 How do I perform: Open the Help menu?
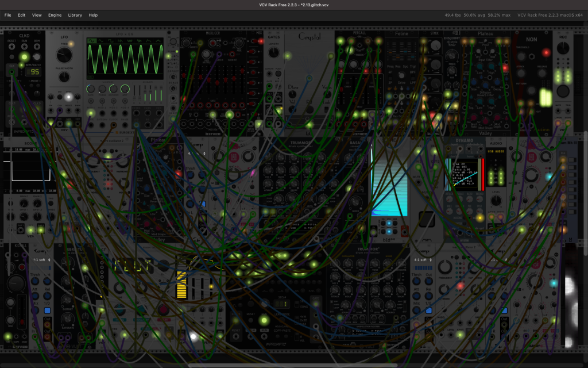click(x=93, y=15)
